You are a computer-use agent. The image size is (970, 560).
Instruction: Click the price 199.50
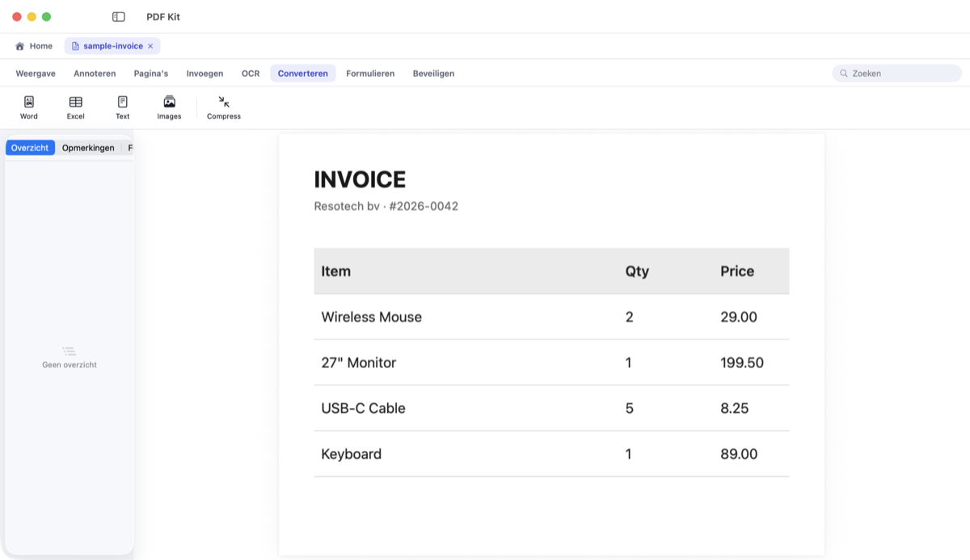point(742,363)
